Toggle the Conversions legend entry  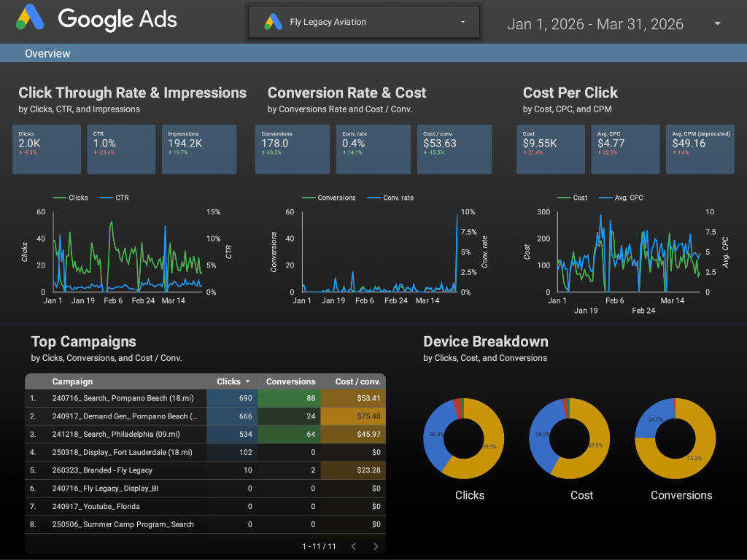point(329,198)
